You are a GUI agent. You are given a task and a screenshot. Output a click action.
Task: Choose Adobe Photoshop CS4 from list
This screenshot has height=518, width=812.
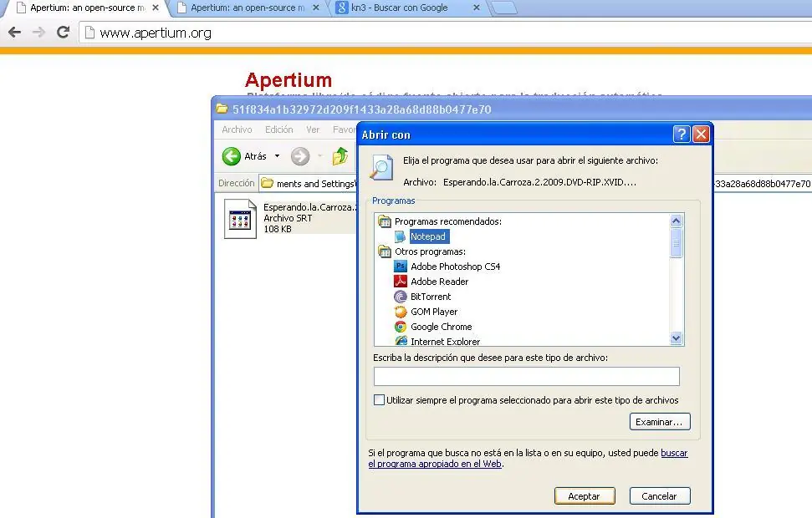click(455, 267)
